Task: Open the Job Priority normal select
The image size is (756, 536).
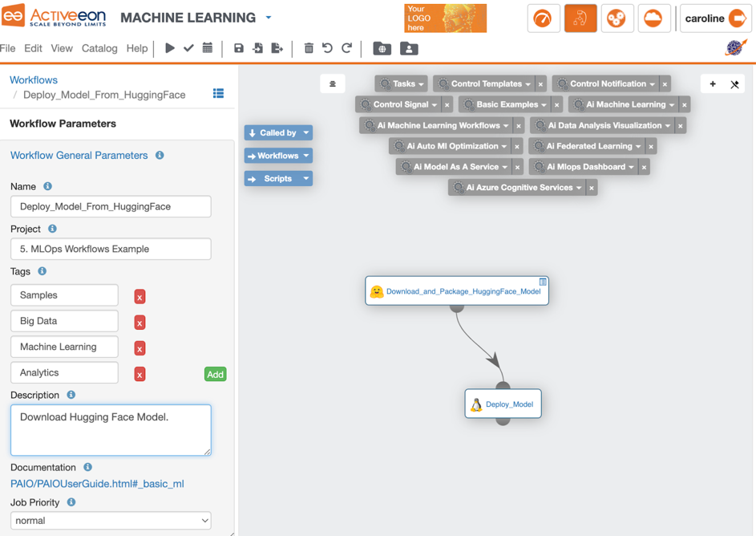Action: pos(111,521)
